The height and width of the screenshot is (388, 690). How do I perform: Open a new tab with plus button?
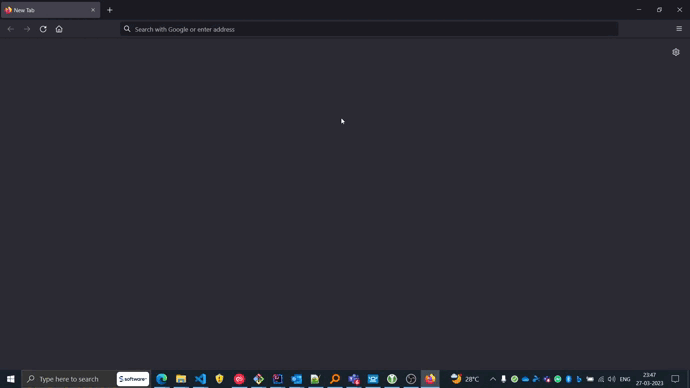point(110,10)
